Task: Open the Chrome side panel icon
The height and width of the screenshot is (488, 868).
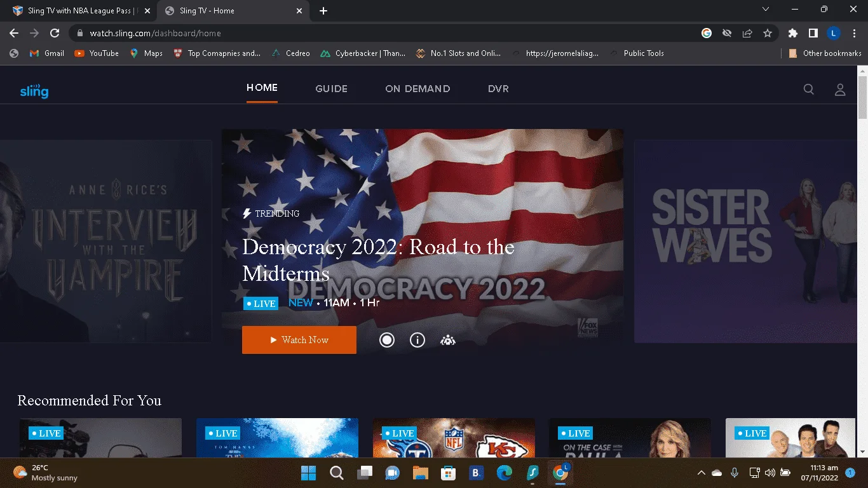Action: pyautogui.click(x=813, y=33)
